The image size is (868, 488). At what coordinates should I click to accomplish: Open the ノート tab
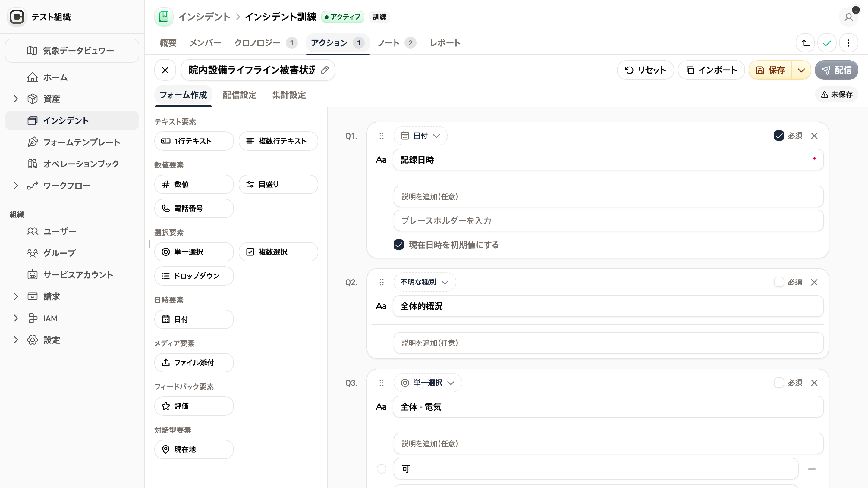pos(397,43)
